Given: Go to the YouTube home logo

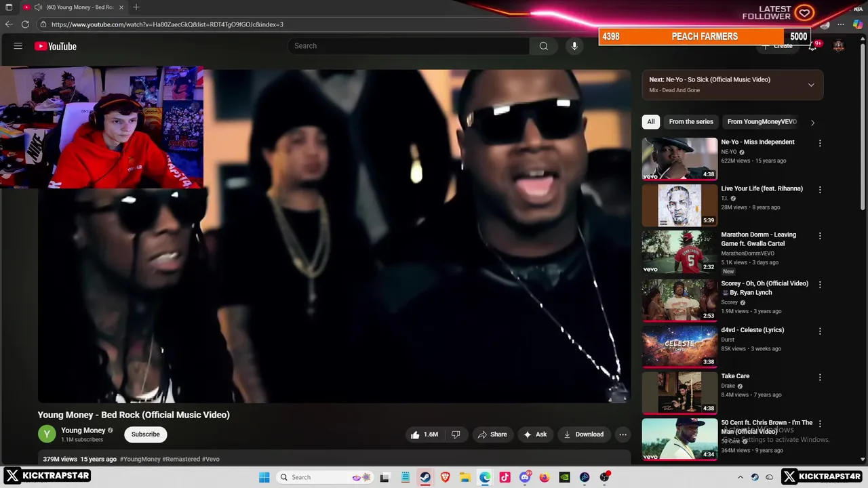Looking at the screenshot, I should click(x=56, y=46).
